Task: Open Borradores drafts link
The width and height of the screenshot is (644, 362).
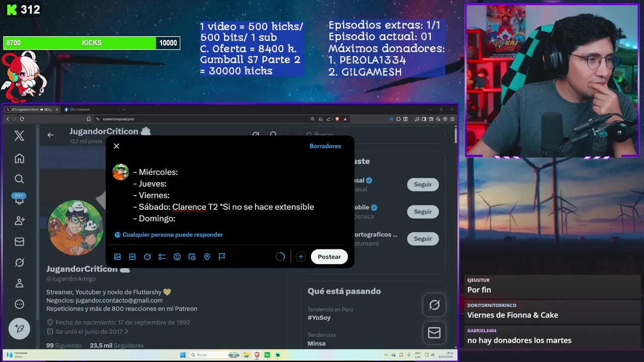Action: pos(325,146)
